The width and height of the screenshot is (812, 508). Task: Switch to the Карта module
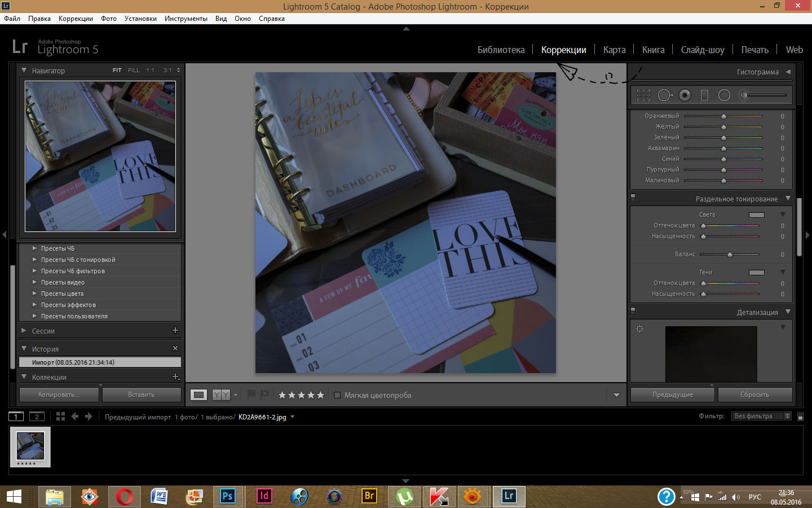614,50
